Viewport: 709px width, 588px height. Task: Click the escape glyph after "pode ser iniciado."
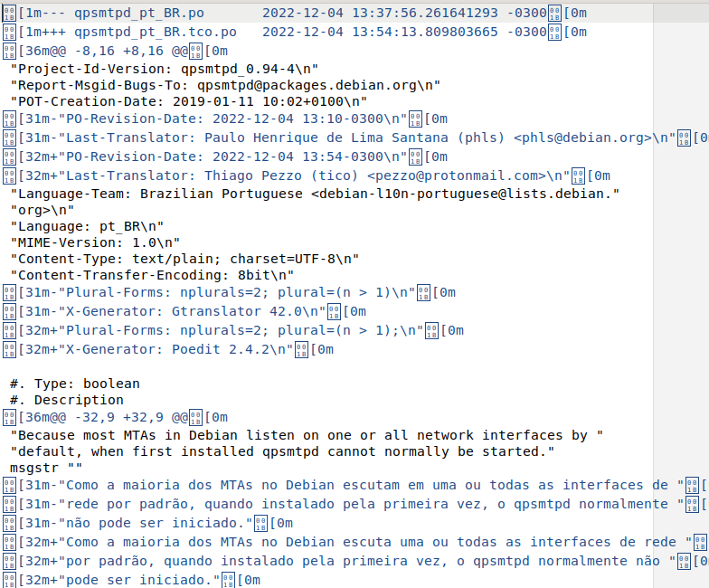(x=228, y=581)
